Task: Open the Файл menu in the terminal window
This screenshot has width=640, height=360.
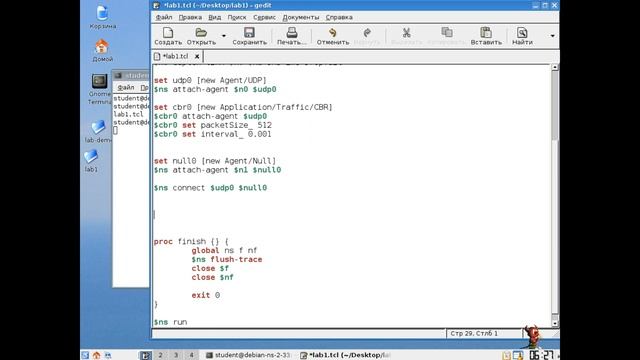Action: pos(126,88)
